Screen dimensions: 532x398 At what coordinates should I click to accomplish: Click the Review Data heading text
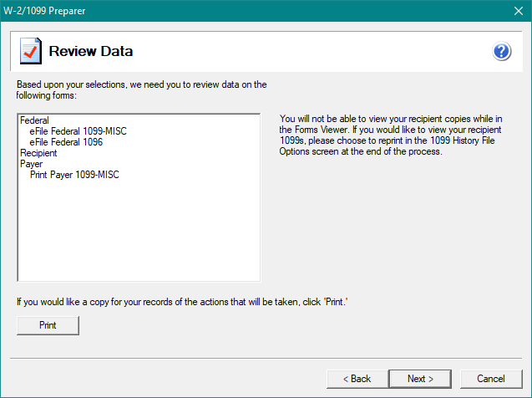[x=91, y=52]
